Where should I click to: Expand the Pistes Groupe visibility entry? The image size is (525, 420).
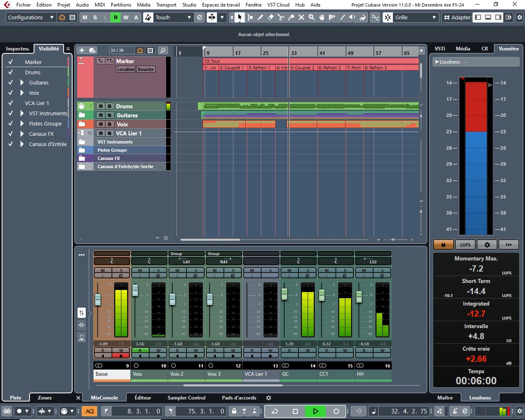[x=22, y=123]
